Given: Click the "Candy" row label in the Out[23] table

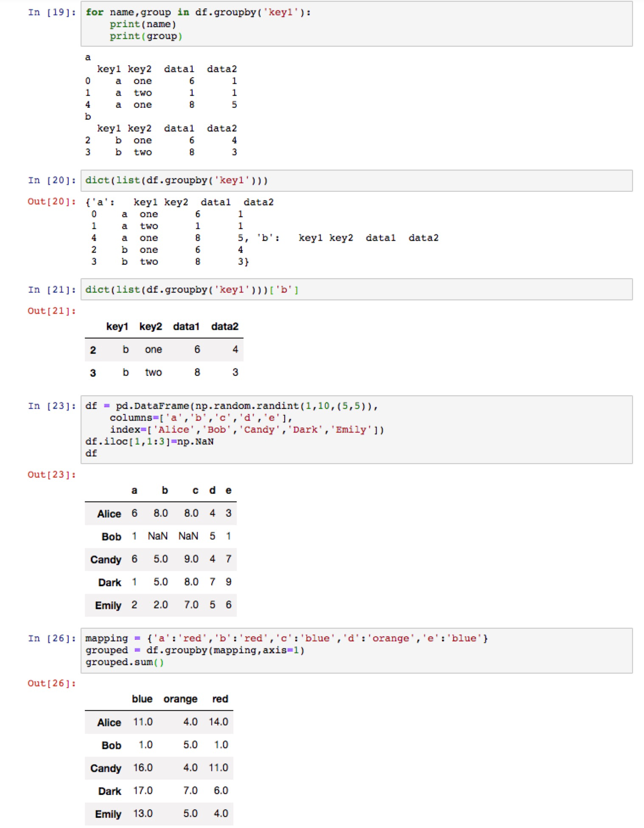Looking at the screenshot, I should click(106, 560).
